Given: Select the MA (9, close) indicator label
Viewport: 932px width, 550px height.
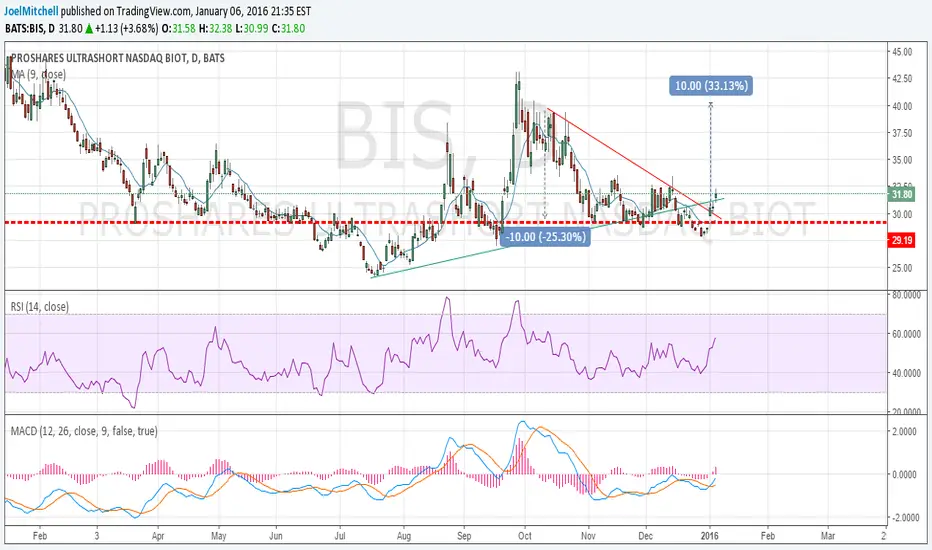Looking at the screenshot, I should click(39, 74).
